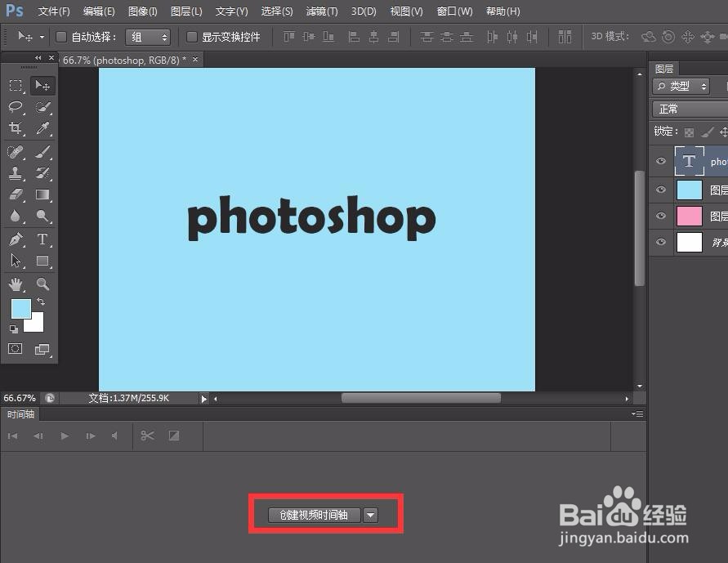Select the 图层 panel tab
The image size is (728, 563).
(x=664, y=69)
